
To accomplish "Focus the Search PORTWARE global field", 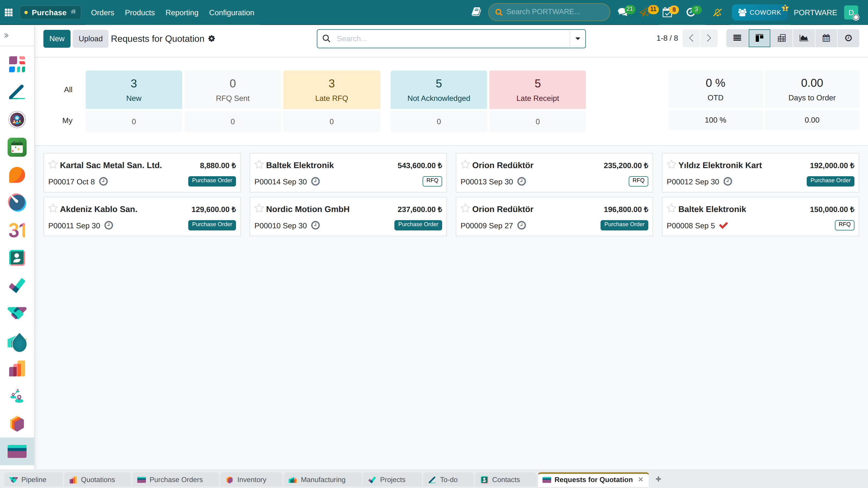I will pos(549,12).
